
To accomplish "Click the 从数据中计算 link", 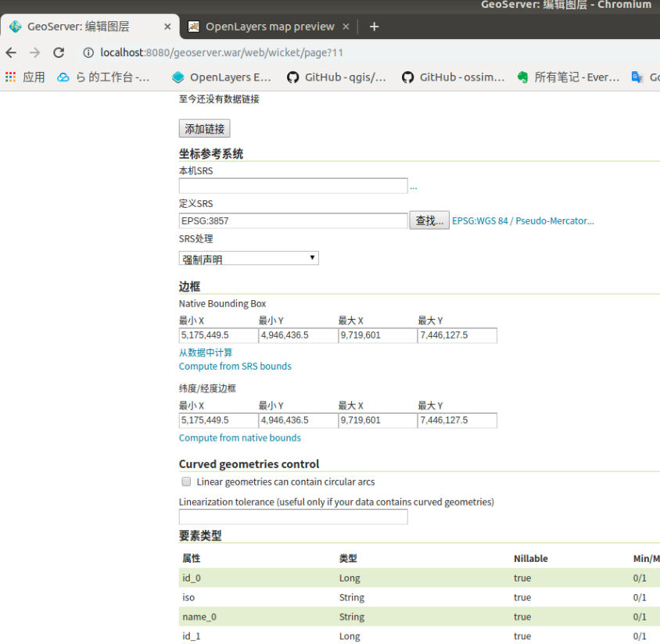I will click(x=206, y=352).
